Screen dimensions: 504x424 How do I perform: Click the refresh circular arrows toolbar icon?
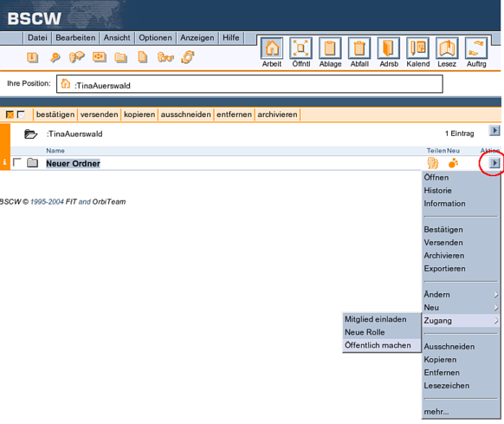188,57
